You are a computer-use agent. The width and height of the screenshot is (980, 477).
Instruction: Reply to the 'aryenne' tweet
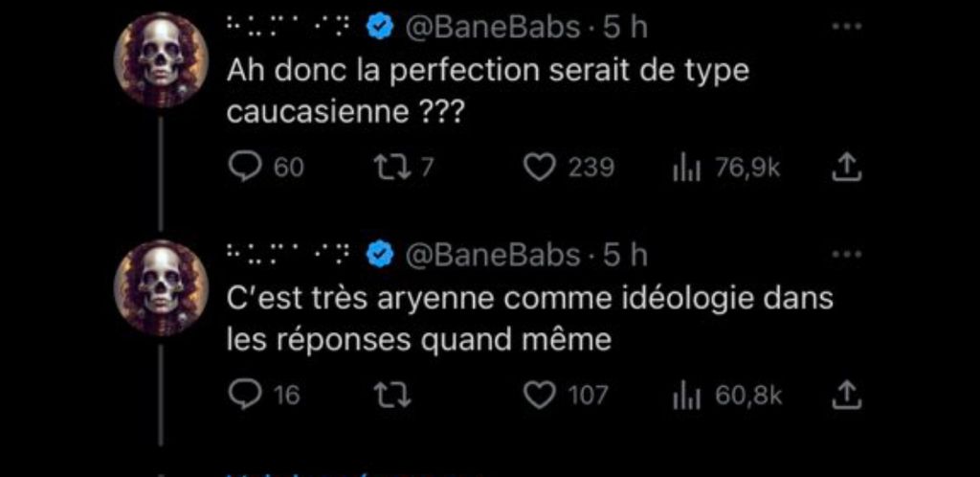pos(245,395)
